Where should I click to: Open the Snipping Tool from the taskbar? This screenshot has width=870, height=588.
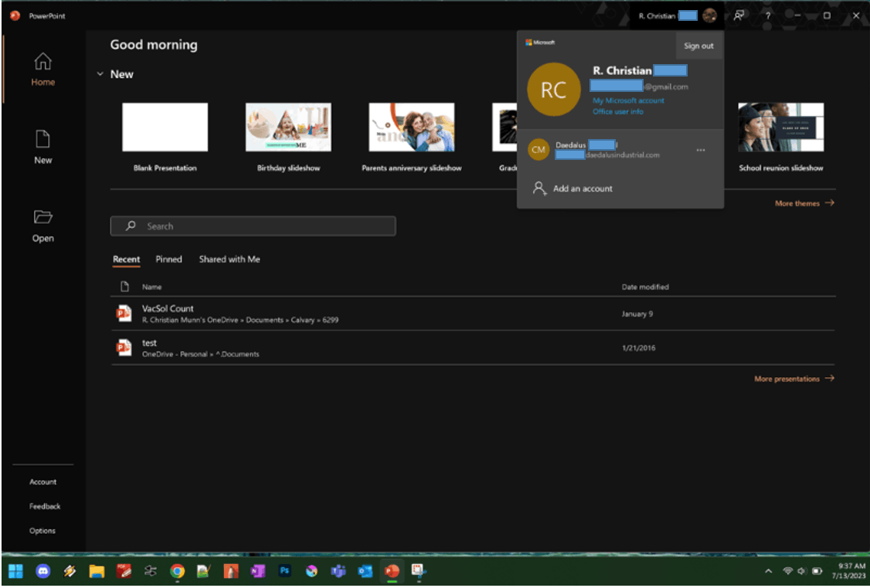point(418,571)
